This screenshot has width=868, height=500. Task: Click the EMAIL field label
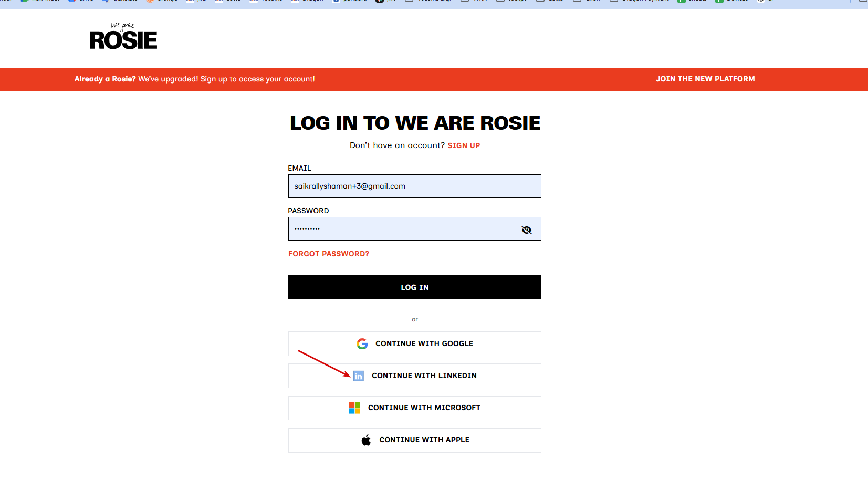coord(299,168)
